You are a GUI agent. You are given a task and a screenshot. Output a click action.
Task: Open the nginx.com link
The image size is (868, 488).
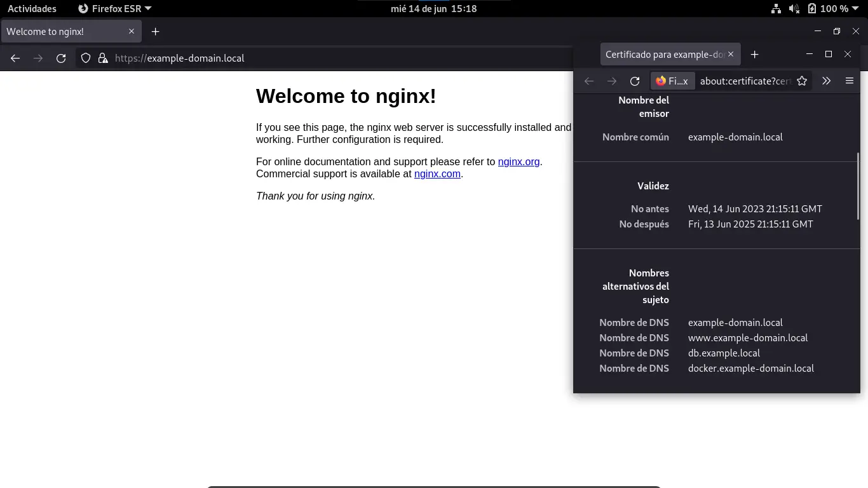point(437,173)
